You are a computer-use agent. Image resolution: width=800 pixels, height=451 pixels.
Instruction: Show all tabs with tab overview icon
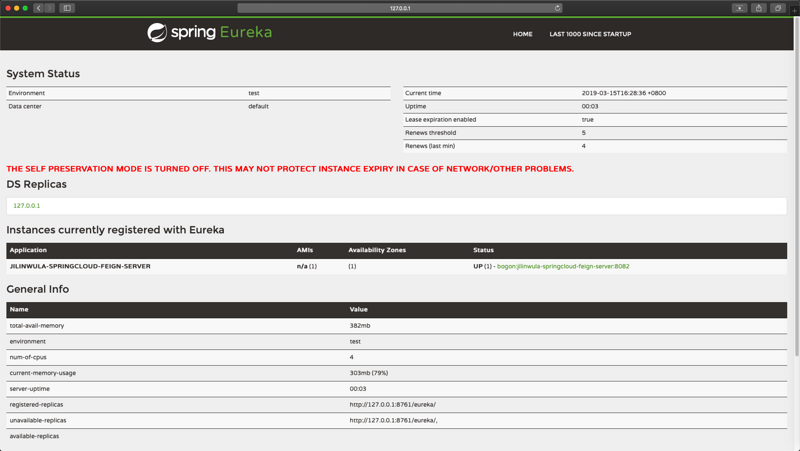pyautogui.click(x=778, y=8)
